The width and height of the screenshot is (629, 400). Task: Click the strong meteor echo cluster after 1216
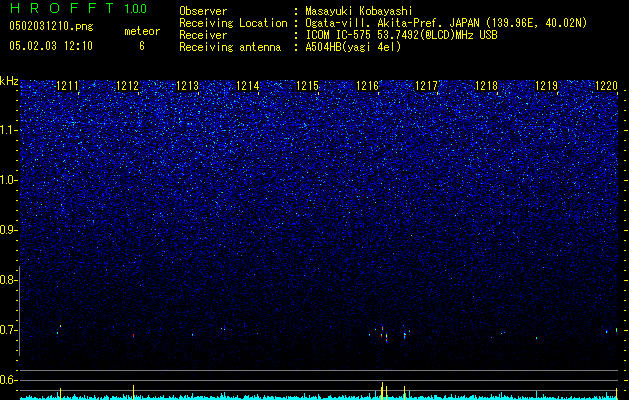(384, 334)
